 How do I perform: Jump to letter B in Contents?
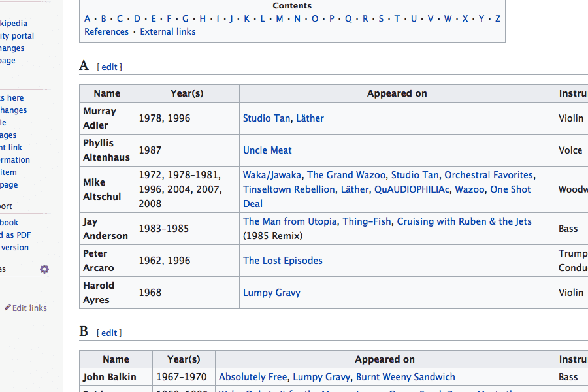click(103, 18)
